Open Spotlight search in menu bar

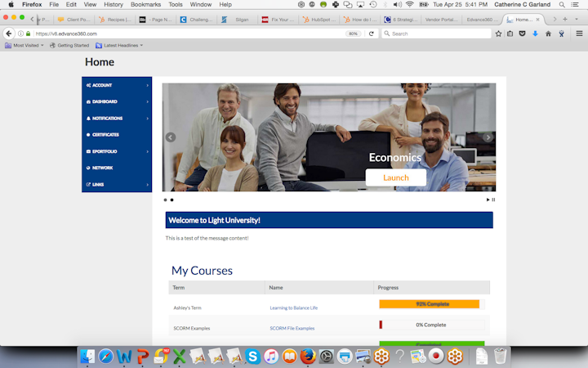click(562, 5)
